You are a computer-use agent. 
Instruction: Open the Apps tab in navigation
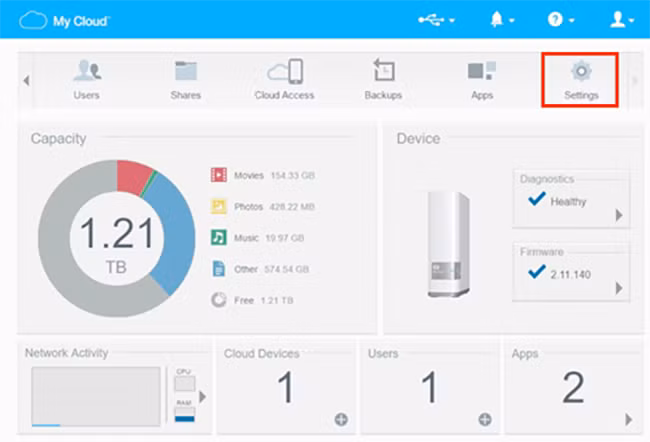click(482, 80)
